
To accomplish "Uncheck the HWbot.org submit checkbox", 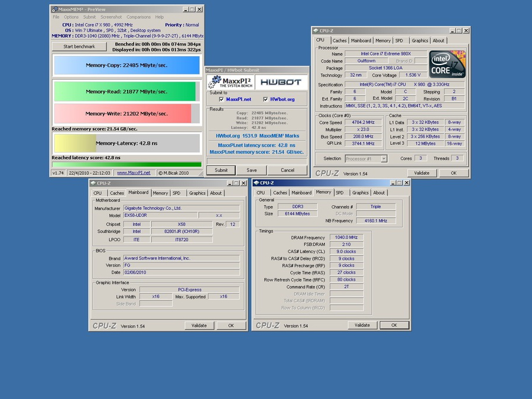I will click(265, 99).
